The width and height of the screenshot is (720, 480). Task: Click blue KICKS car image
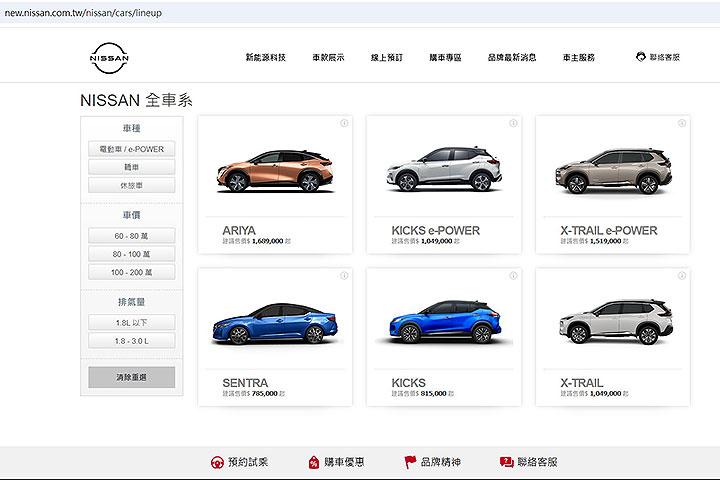[444, 322]
